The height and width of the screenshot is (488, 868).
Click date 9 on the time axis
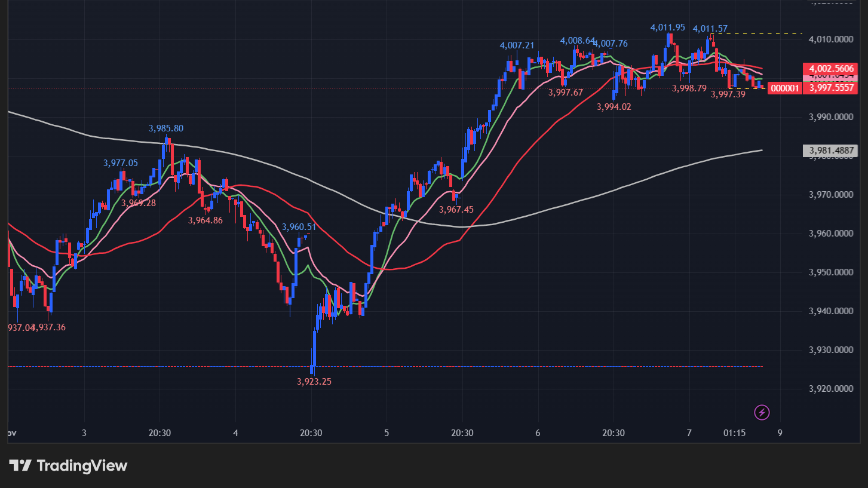[780, 433]
